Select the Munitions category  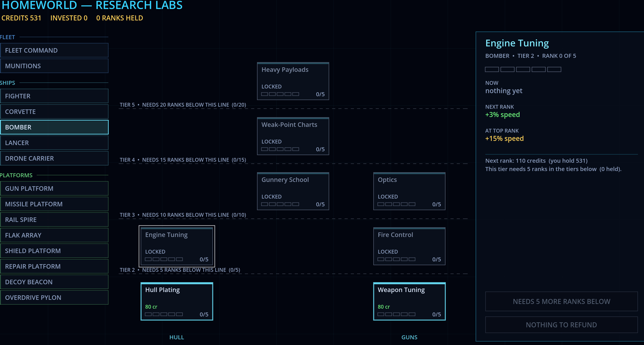click(x=54, y=66)
